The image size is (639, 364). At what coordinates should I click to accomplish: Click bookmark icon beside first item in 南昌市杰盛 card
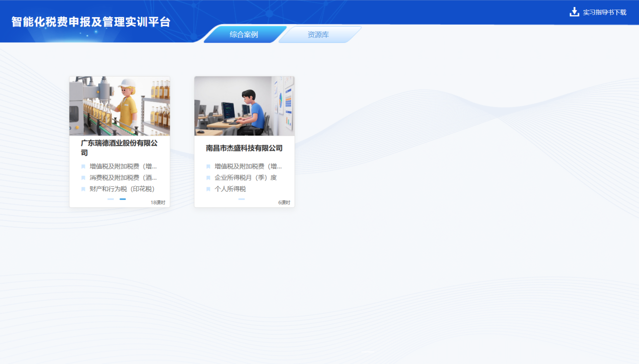click(208, 167)
